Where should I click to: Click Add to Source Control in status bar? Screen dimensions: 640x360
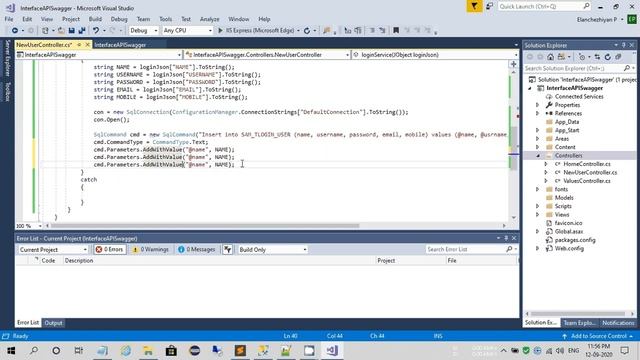[598, 336]
